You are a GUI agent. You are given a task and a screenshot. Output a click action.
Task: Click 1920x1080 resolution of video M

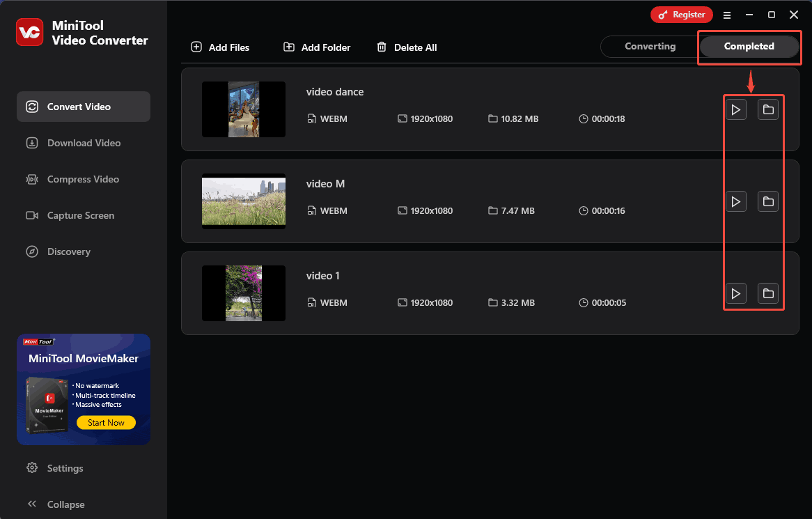pyautogui.click(x=431, y=211)
